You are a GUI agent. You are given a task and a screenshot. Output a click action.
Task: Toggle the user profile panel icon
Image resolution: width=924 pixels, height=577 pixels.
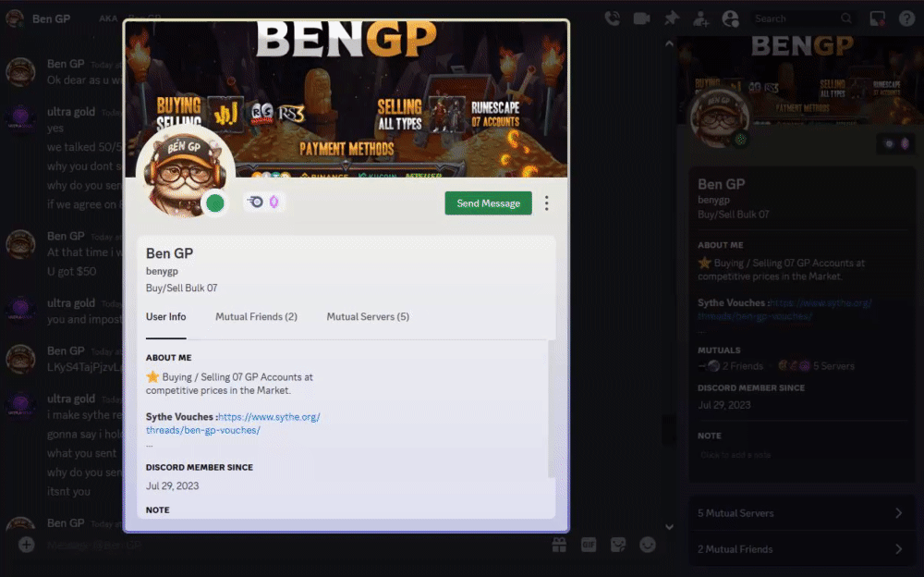(730, 18)
